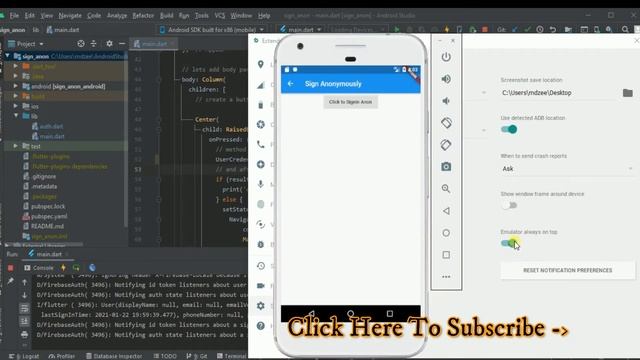Open Help question mark in Extended controls
Viewport: 640px width, 360px height.
tap(261, 326)
